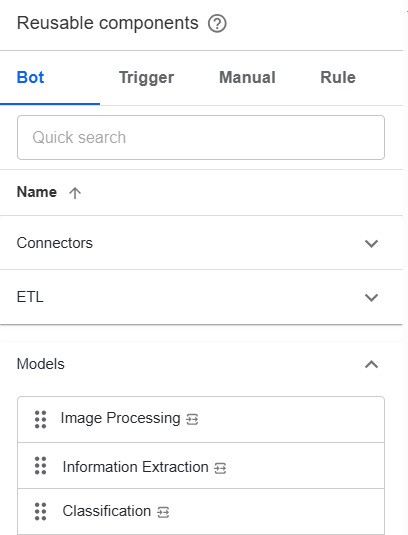Sort by the Name column header
Screen dimensions: 408x535
click(37, 192)
